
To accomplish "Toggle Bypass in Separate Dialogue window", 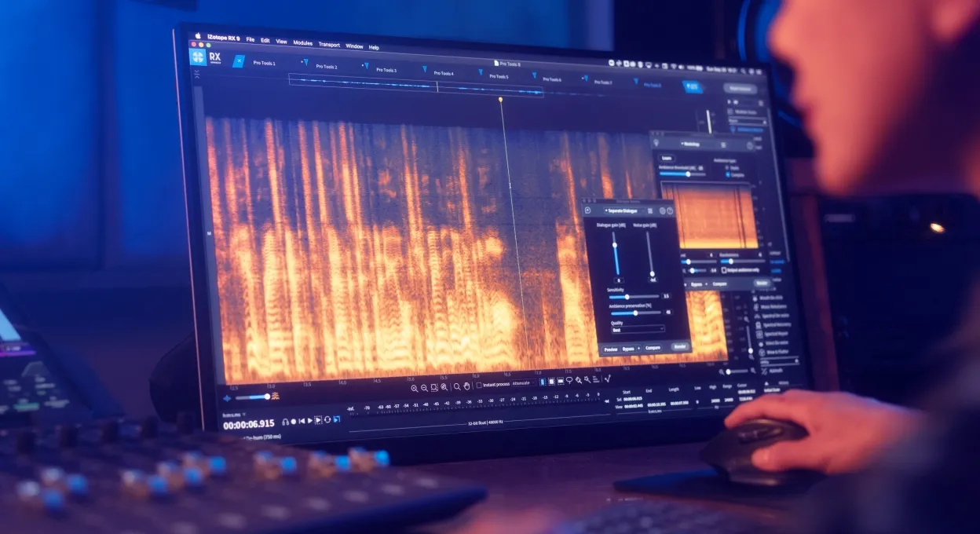I will (x=628, y=349).
